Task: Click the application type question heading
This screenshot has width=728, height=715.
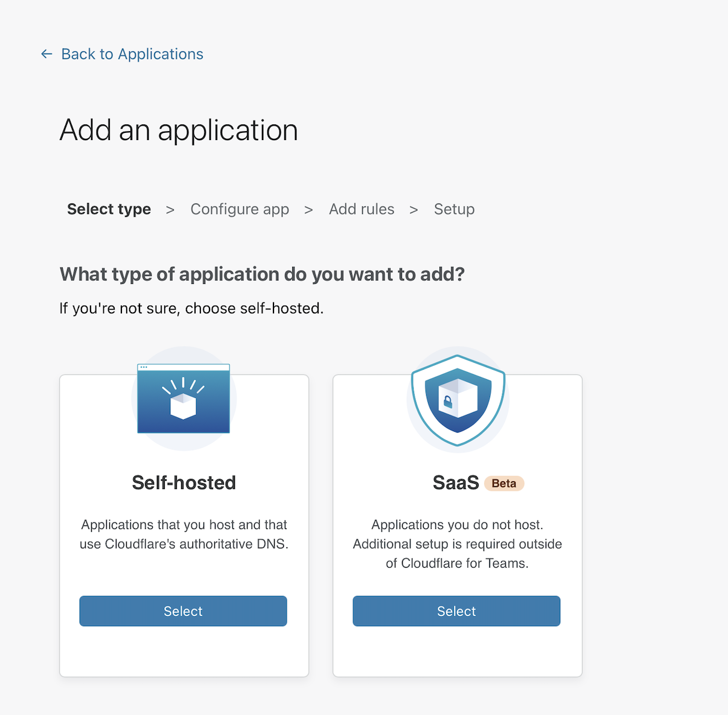Action: point(262,274)
